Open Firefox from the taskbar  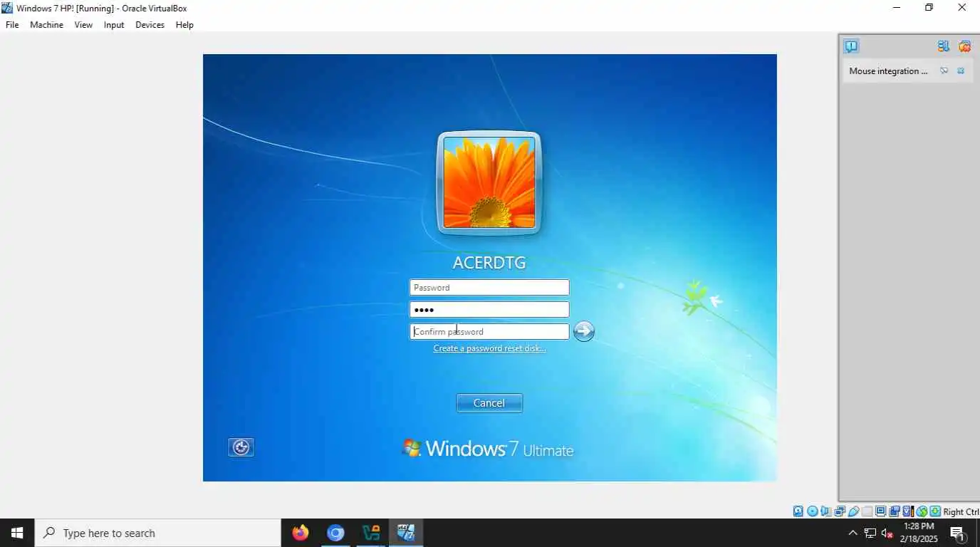(x=301, y=533)
